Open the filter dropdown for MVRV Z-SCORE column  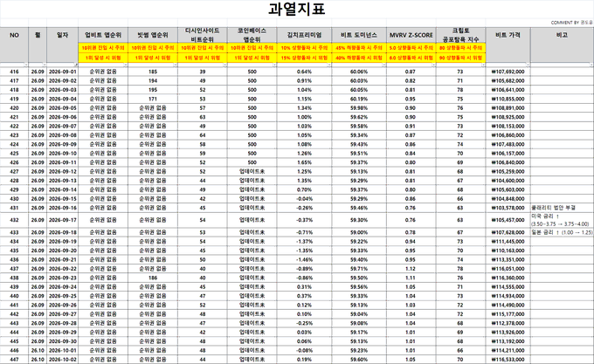[434, 65]
